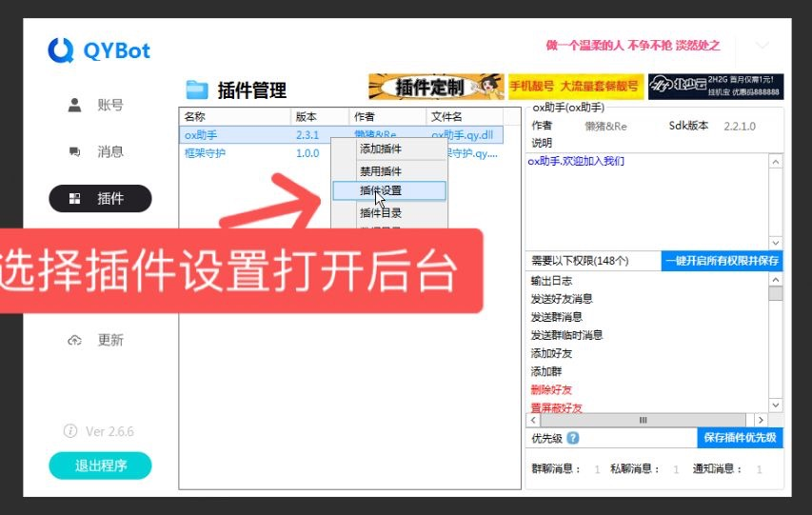Click the permissions list up arrow
812x515 pixels.
pyautogui.click(x=775, y=280)
